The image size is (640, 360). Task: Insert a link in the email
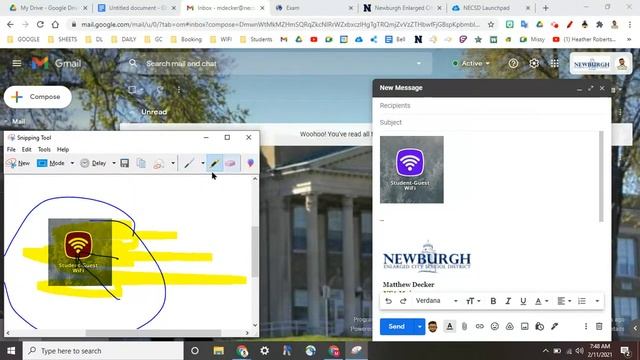tap(480, 327)
